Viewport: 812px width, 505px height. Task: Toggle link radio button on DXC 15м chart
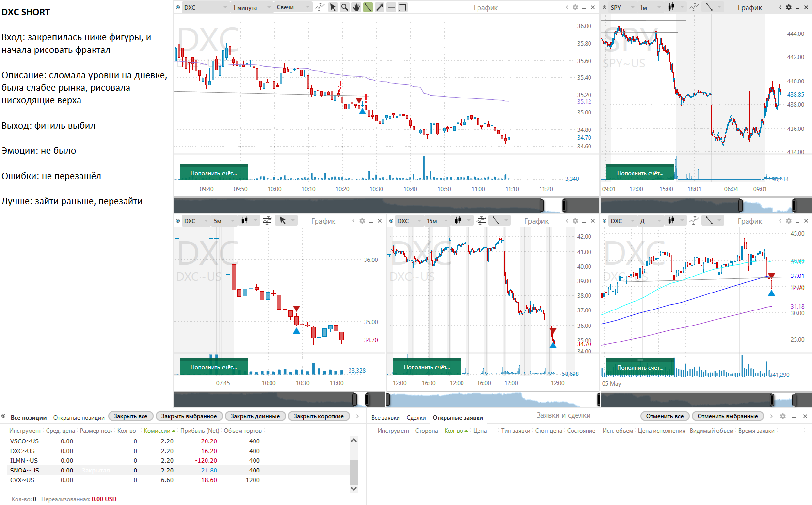point(391,221)
